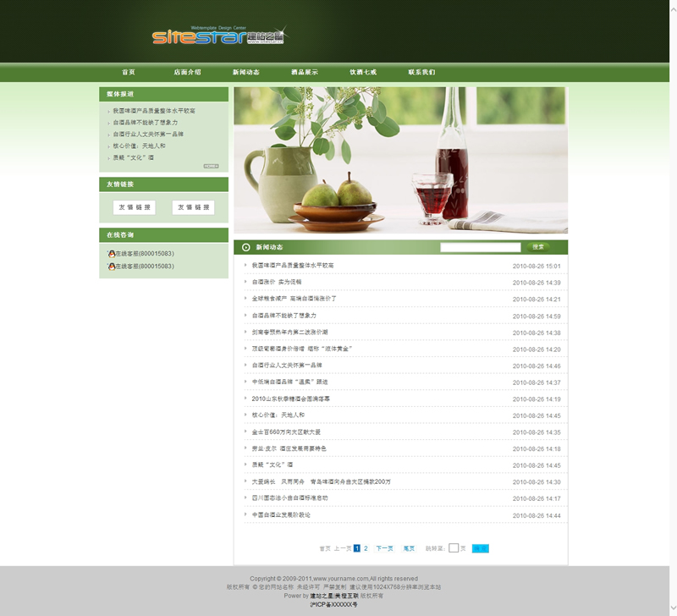Click the wine and pears banner image
The image size is (677, 616).
point(400,160)
